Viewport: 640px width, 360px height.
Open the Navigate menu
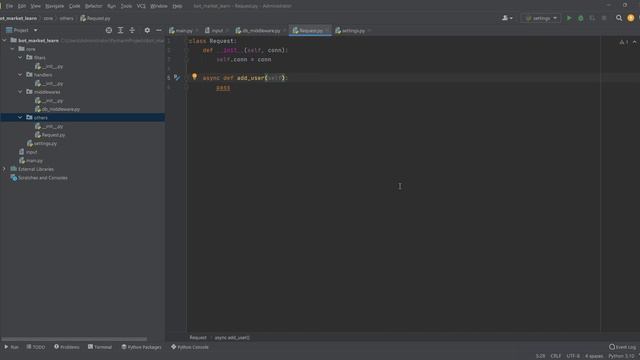[54, 6]
